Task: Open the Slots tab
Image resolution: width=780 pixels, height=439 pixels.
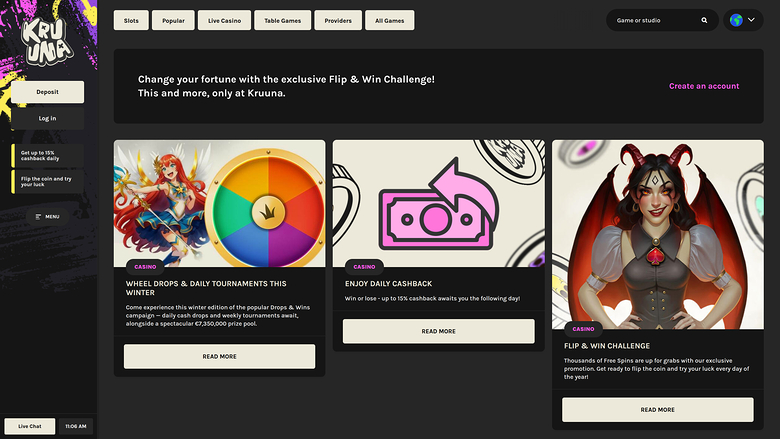Action: tap(132, 20)
